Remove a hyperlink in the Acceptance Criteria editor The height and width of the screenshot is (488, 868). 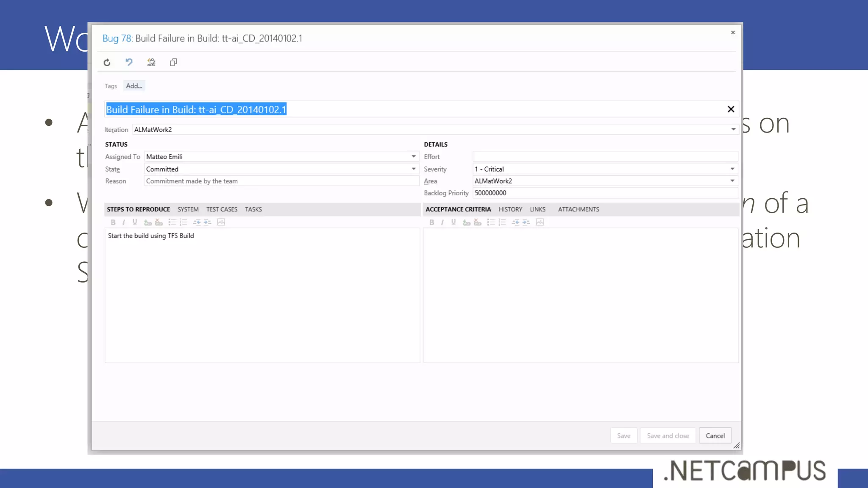click(x=477, y=222)
